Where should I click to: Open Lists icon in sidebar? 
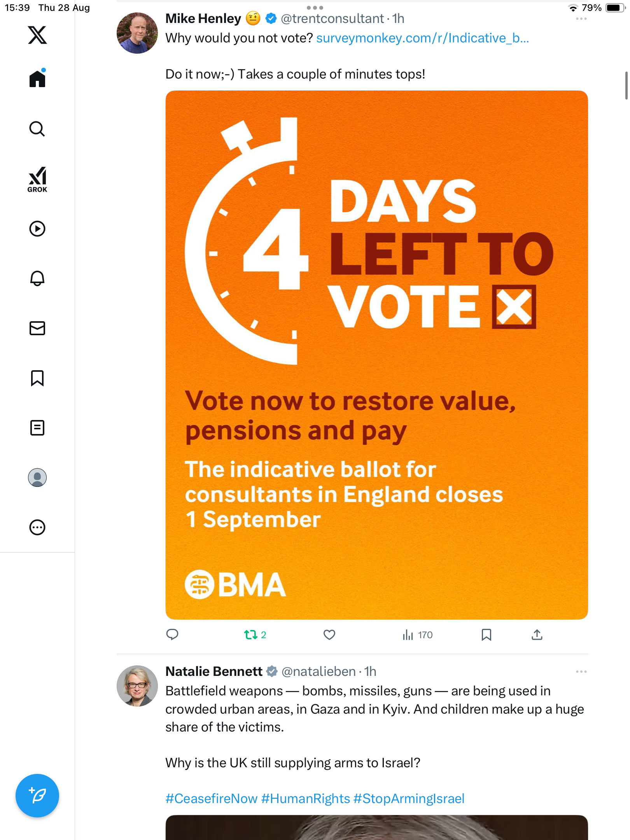37,428
